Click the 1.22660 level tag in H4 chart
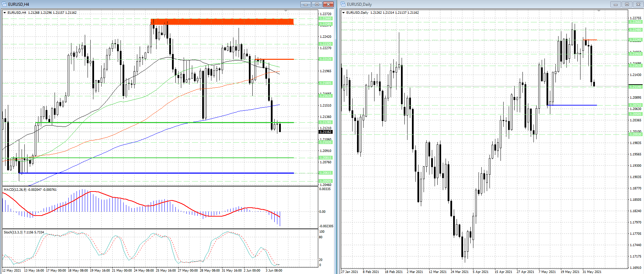Viewport: 644px width, 274px height. click(x=325, y=19)
